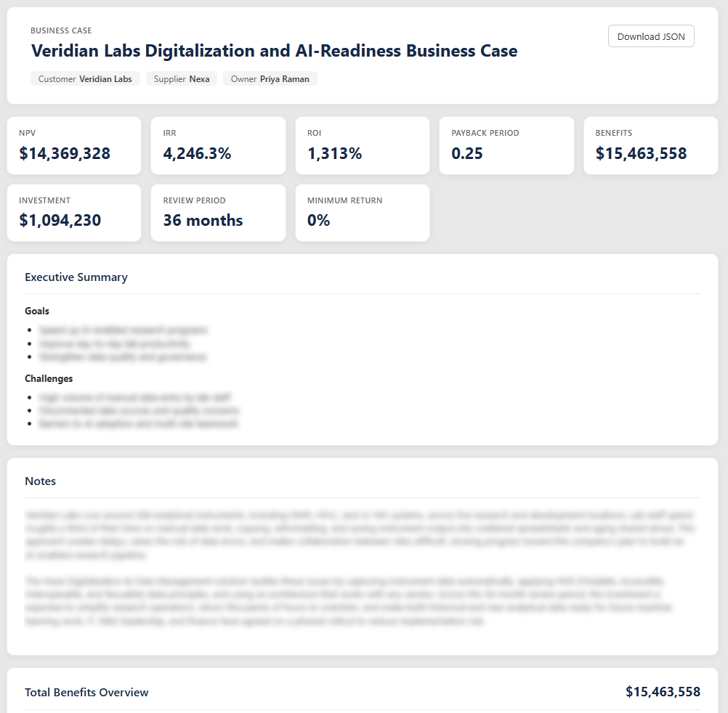Click the business case main title

[274, 51]
